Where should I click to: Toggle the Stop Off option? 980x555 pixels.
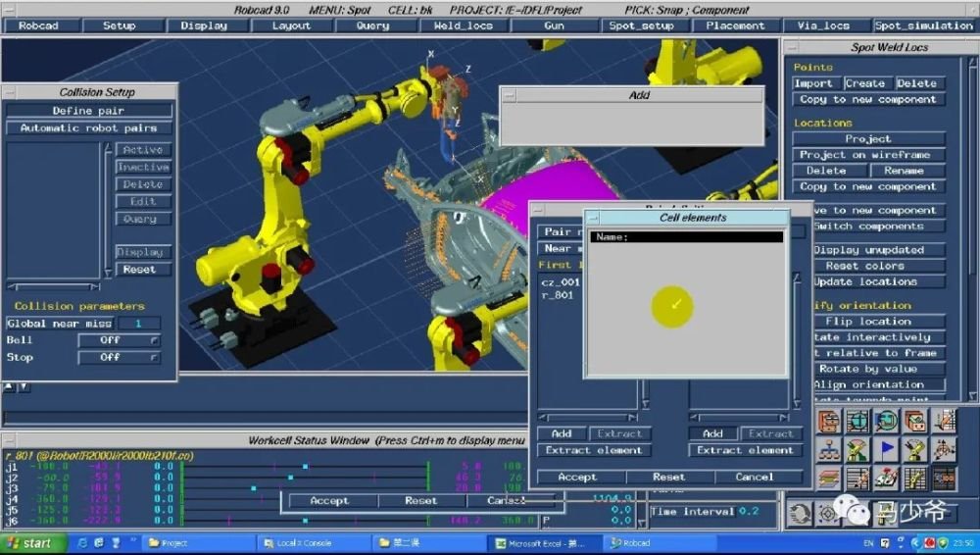click(x=120, y=358)
